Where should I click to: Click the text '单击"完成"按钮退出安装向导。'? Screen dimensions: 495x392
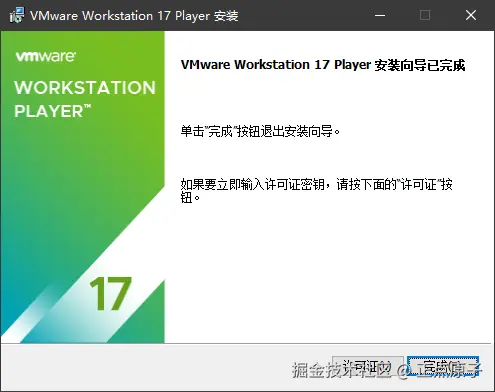coord(260,131)
